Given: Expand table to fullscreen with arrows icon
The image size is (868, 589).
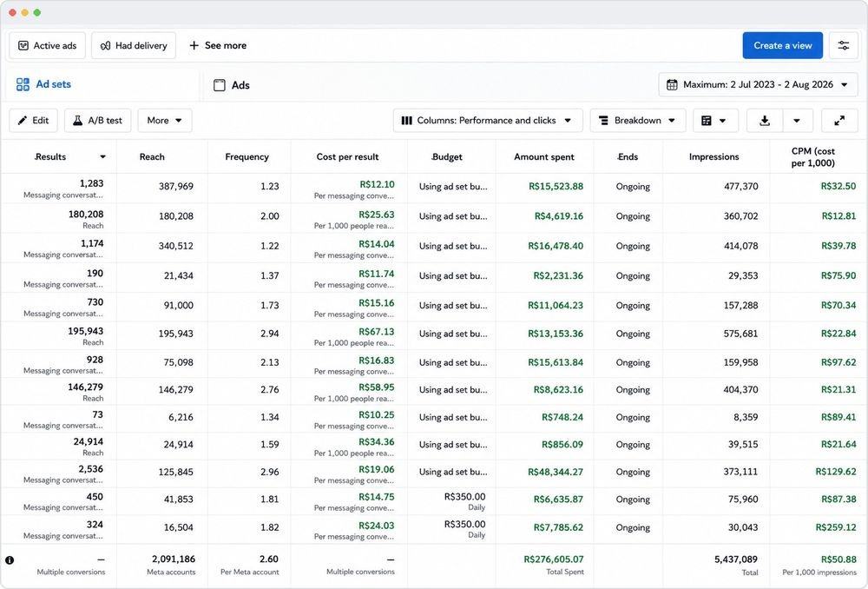Looking at the screenshot, I should point(839,120).
